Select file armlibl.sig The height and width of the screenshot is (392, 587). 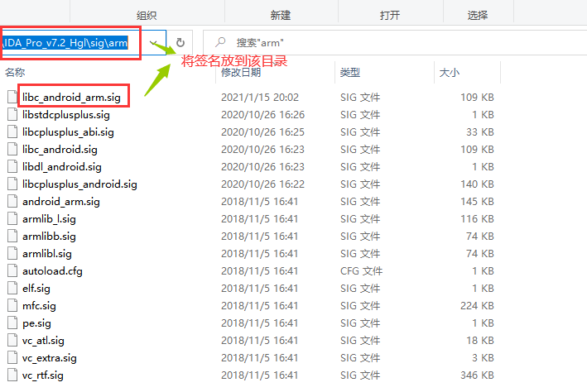(47, 254)
